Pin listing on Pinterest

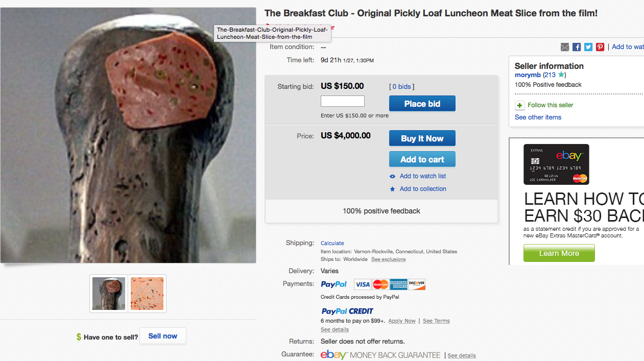pyautogui.click(x=600, y=47)
